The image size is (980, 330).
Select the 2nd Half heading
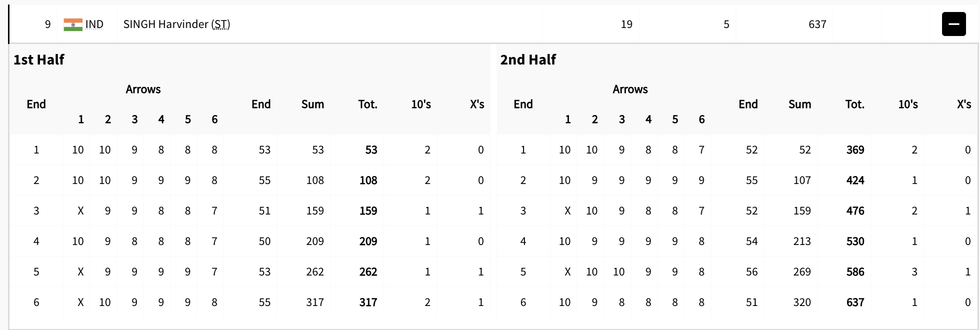point(528,60)
